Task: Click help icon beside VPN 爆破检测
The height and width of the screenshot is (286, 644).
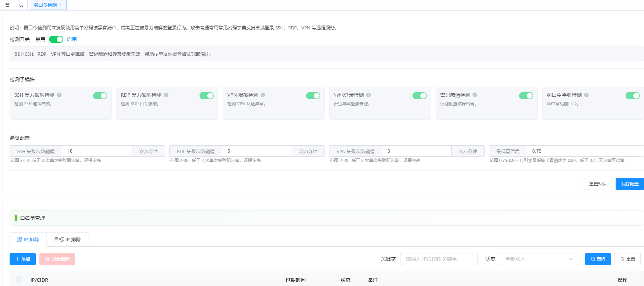Action: coord(263,95)
